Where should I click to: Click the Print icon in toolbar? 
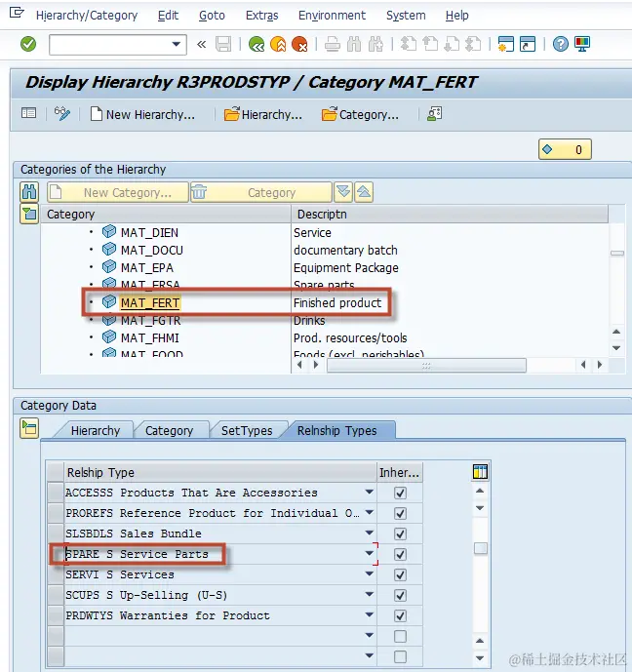tap(332, 44)
